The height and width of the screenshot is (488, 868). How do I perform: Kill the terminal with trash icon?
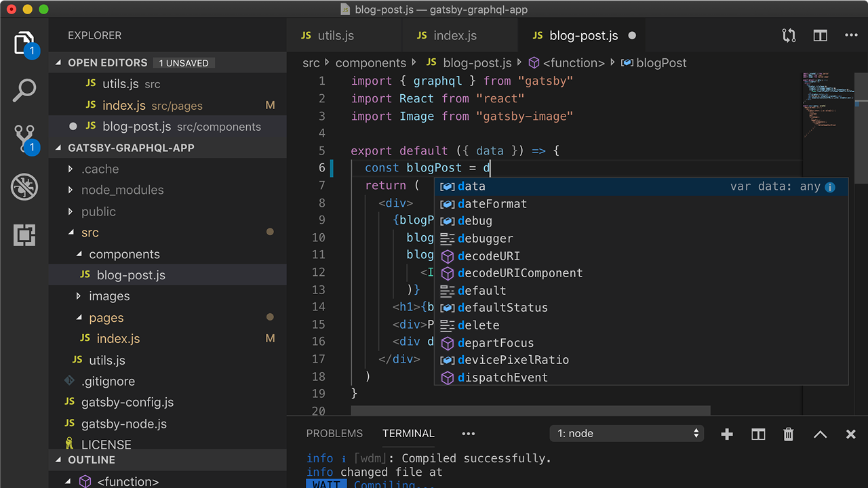click(788, 434)
